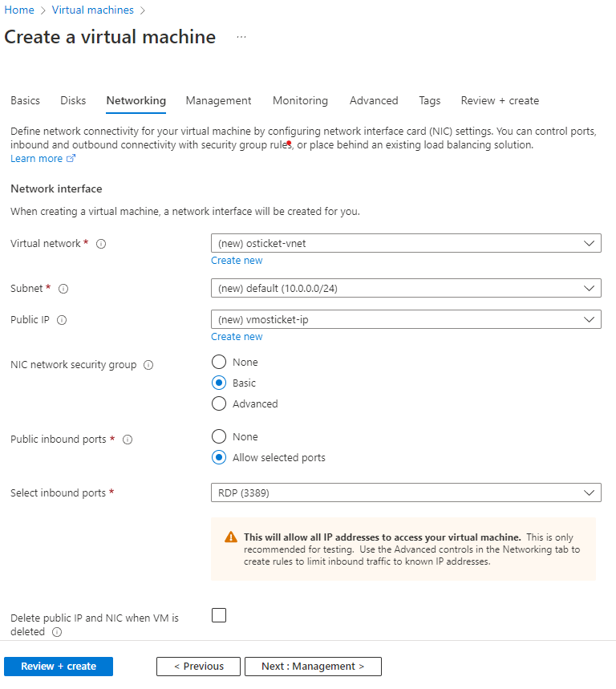Select the Advanced NIC security group option
Screen dimensions: 616x689
pyautogui.click(x=219, y=404)
